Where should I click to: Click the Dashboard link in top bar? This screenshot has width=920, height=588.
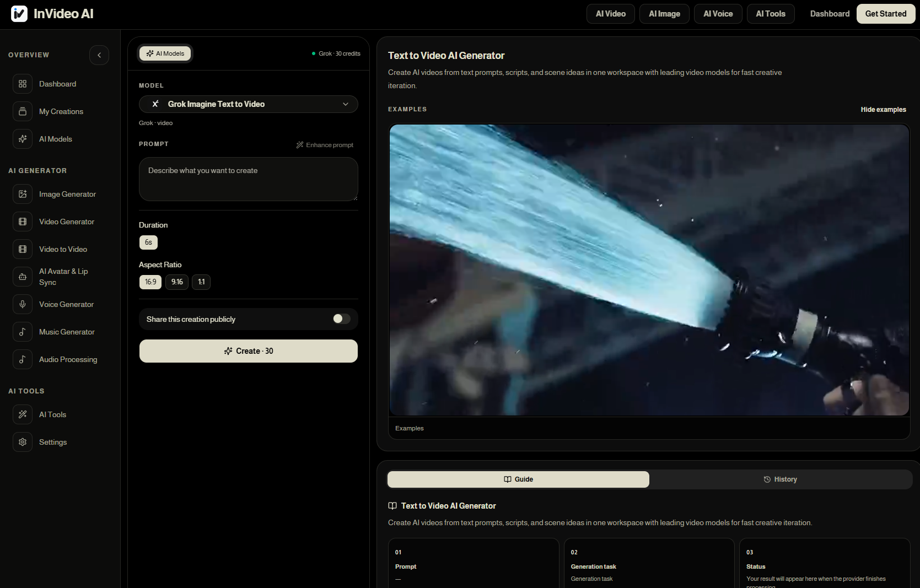tap(830, 14)
